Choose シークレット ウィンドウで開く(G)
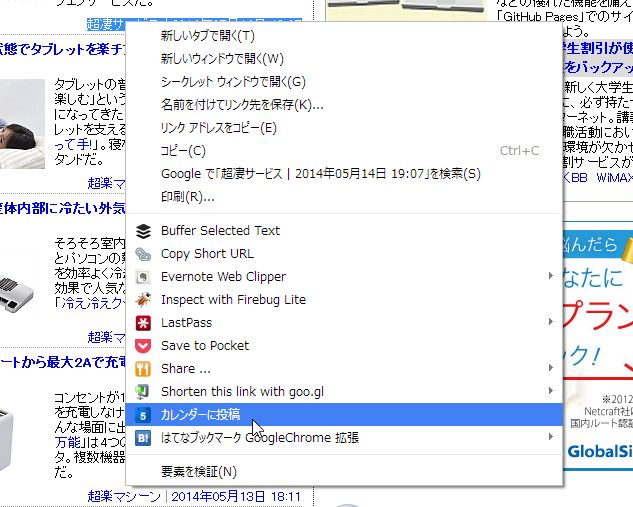 344,82
